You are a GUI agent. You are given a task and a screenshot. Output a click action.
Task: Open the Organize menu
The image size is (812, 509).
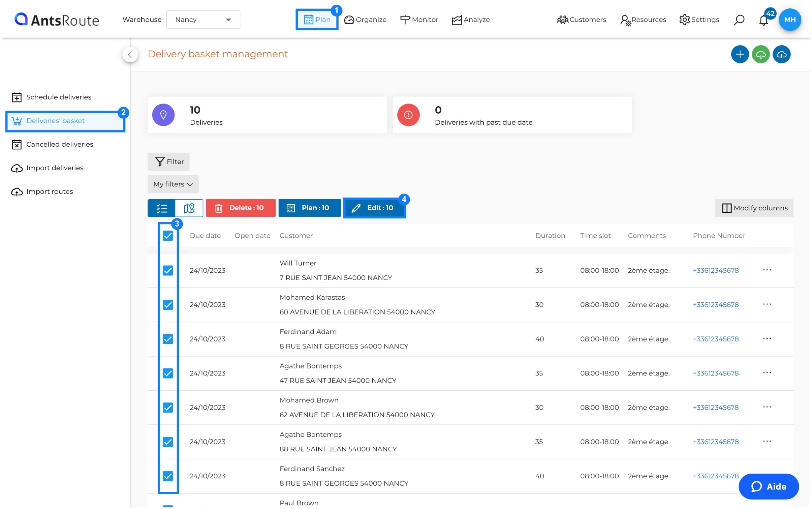point(366,20)
